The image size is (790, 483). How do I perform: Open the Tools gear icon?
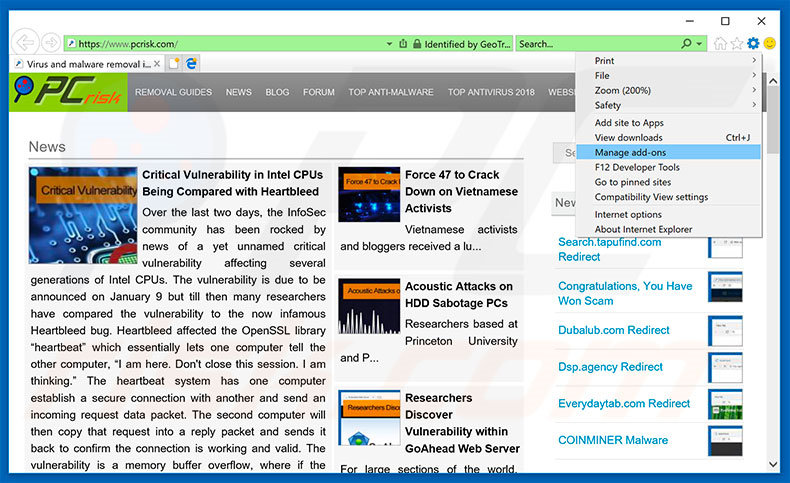coord(753,43)
